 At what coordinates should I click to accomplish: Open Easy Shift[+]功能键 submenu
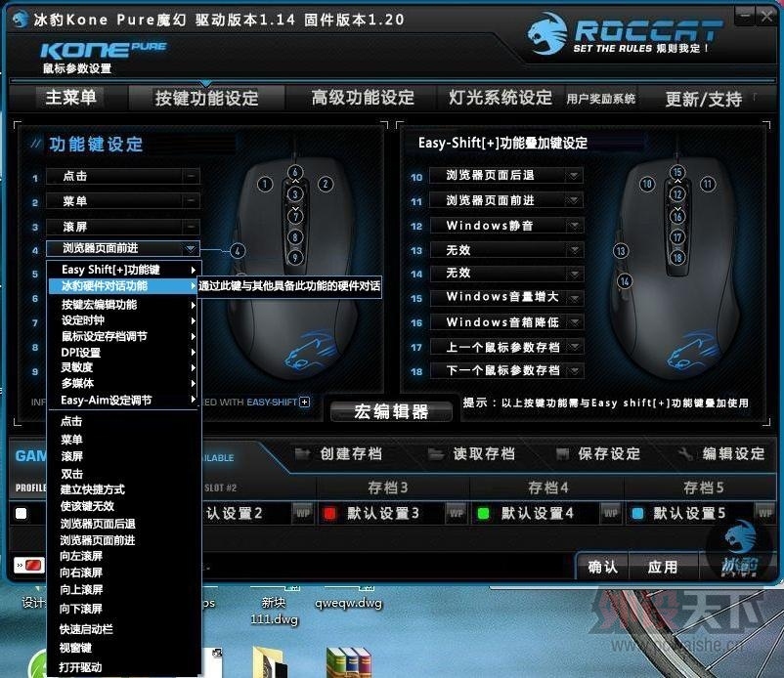click(x=124, y=270)
